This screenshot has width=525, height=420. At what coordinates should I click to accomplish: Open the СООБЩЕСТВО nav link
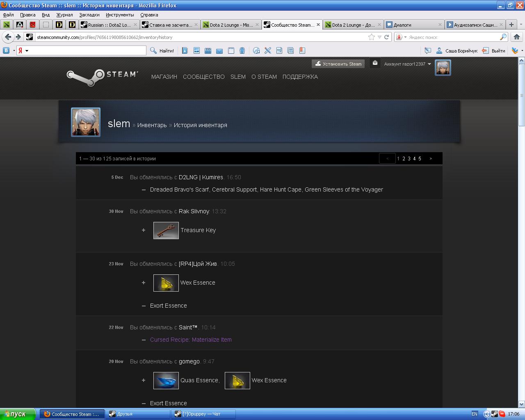pyautogui.click(x=204, y=77)
